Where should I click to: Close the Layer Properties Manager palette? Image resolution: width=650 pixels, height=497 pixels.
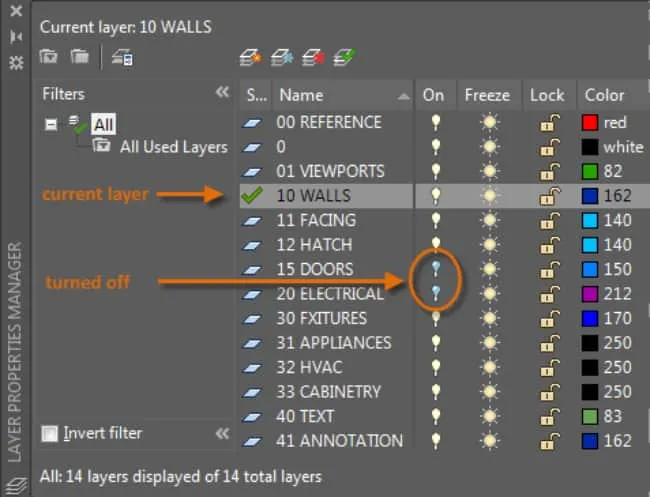tap(16, 11)
